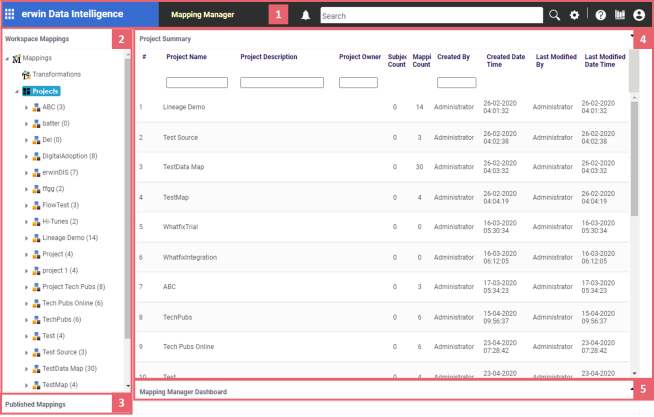Expand the Test (4) tree node
This screenshot has height=417, width=654.
26,337
